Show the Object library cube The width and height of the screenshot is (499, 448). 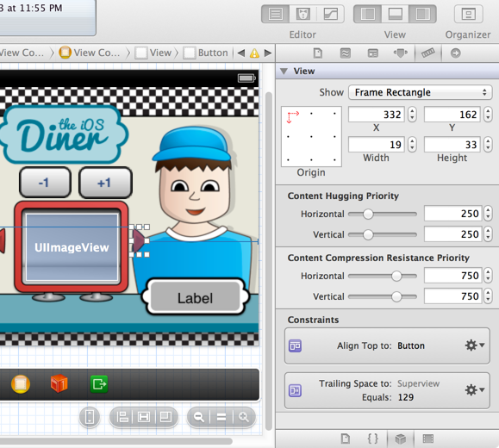pos(401,439)
